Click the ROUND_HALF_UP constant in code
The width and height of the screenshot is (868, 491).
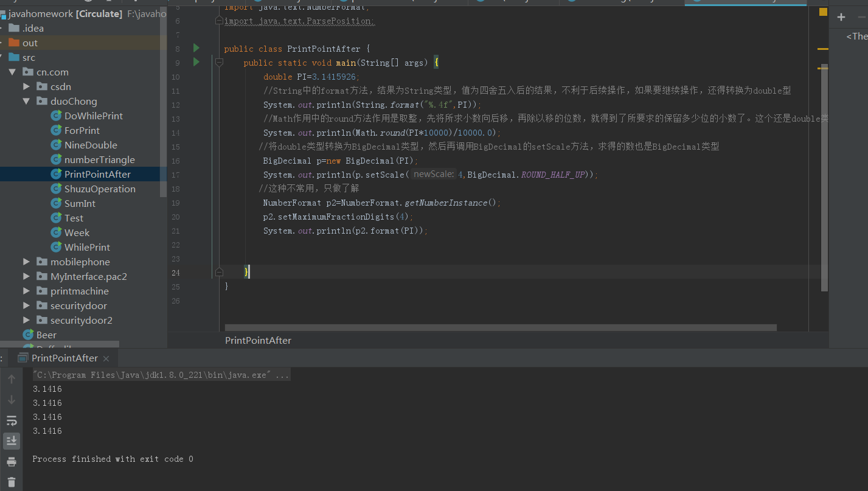[553, 175]
